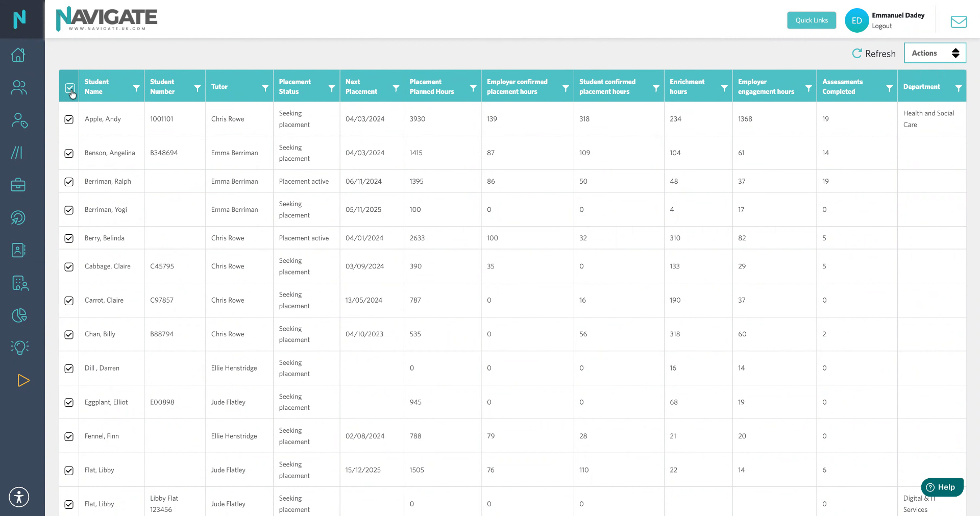The image size is (980, 516).
Task: Click next placement date '05/11/2025'
Action: (363, 209)
